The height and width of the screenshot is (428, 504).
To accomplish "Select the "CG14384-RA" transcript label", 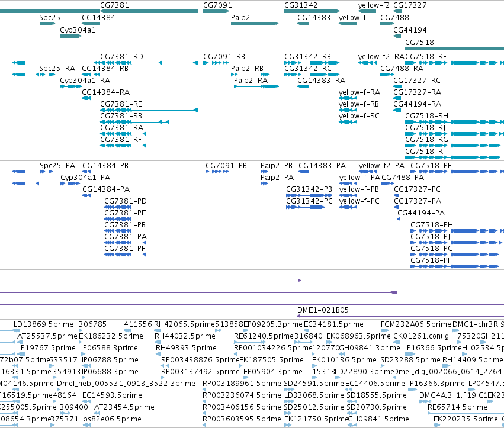I will coord(106,92).
